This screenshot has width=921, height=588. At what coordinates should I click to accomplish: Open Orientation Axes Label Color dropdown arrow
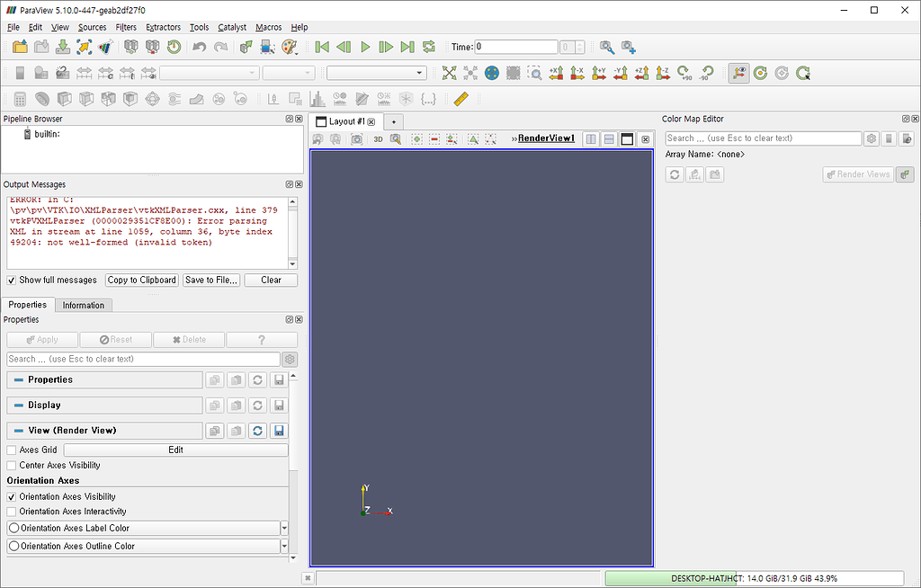pos(284,528)
